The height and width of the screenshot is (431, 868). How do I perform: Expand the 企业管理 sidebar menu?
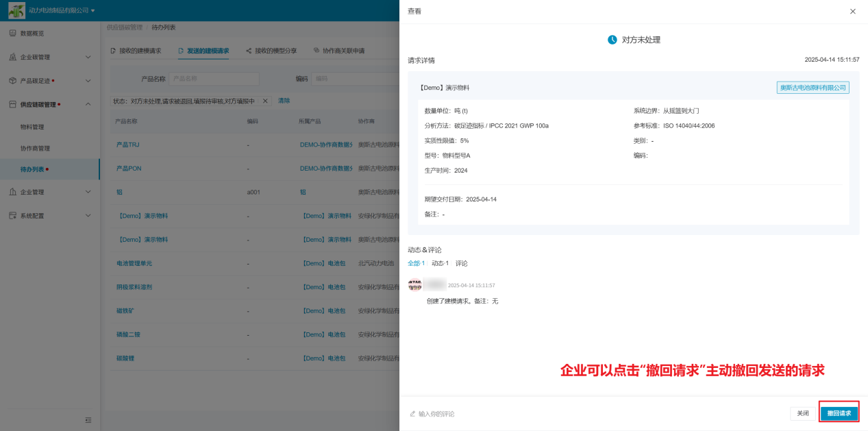click(88, 193)
